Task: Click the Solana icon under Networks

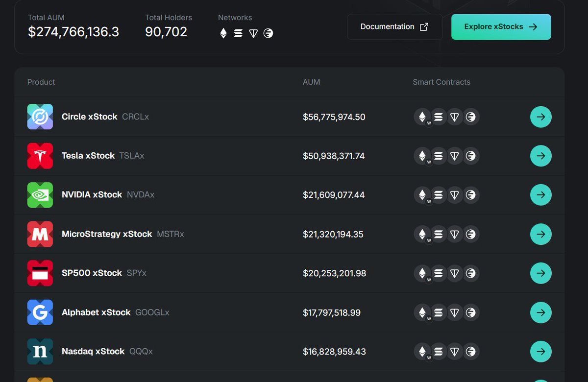Action: point(238,33)
